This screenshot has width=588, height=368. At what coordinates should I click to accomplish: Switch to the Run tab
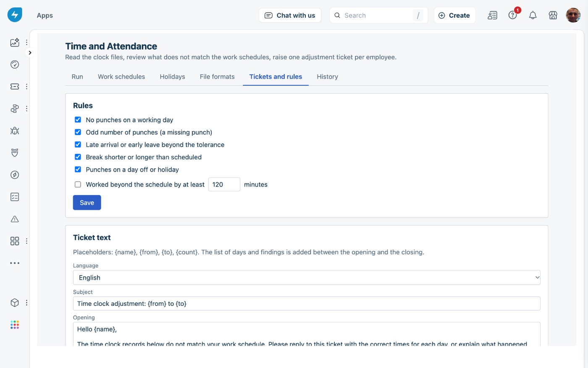click(x=77, y=77)
